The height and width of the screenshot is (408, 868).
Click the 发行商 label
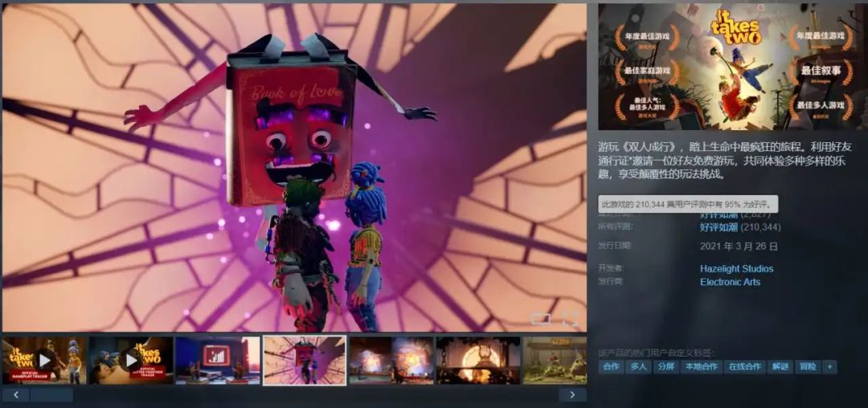pyautogui.click(x=611, y=281)
